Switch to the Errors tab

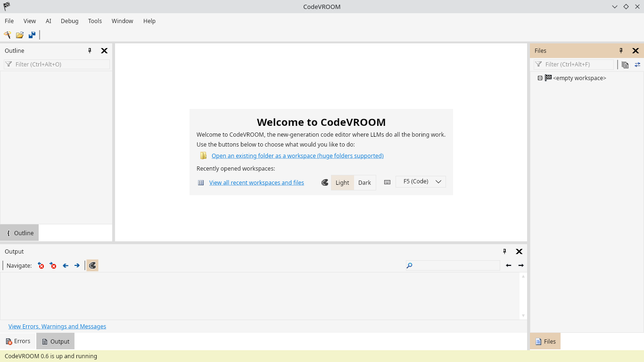18,341
